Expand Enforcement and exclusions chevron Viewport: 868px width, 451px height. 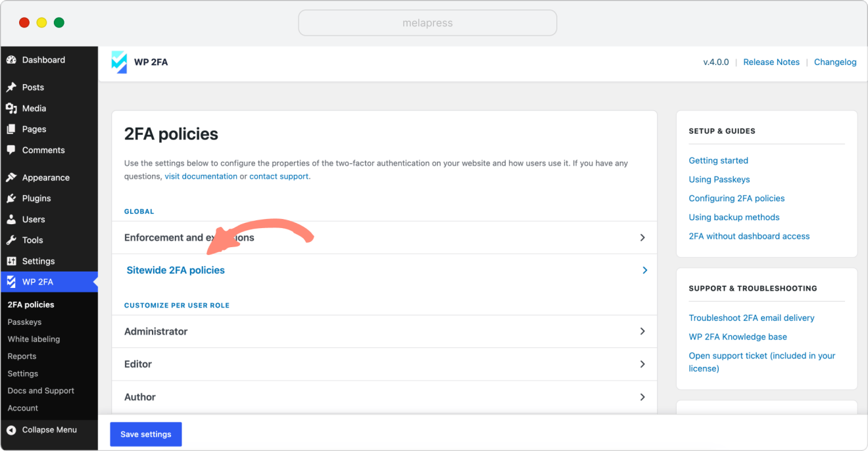tap(642, 237)
